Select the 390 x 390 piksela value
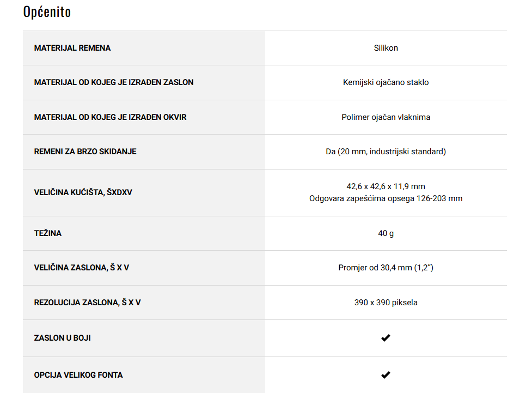 [x=386, y=303]
